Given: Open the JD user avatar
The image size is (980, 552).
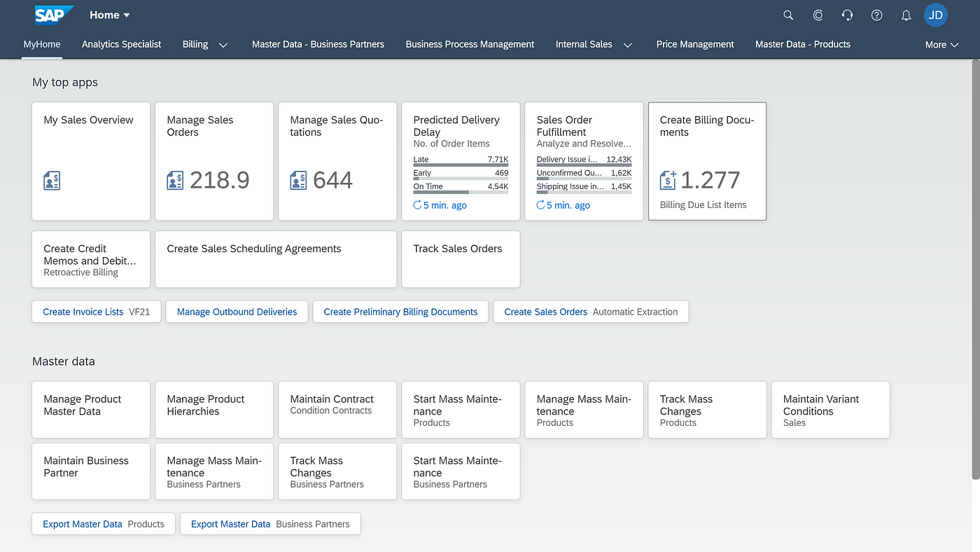Looking at the screenshot, I should [x=936, y=15].
